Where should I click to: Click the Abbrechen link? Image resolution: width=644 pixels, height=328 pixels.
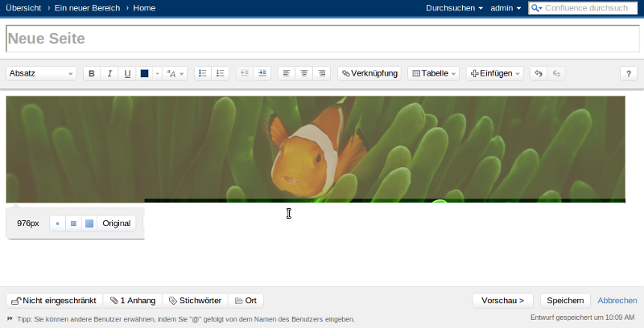(x=617, y=301)
